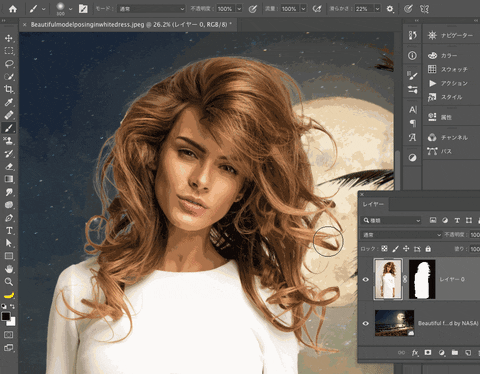Select the Eraser tool
Screen dimensions: 480x374
(x=9, y=166)
